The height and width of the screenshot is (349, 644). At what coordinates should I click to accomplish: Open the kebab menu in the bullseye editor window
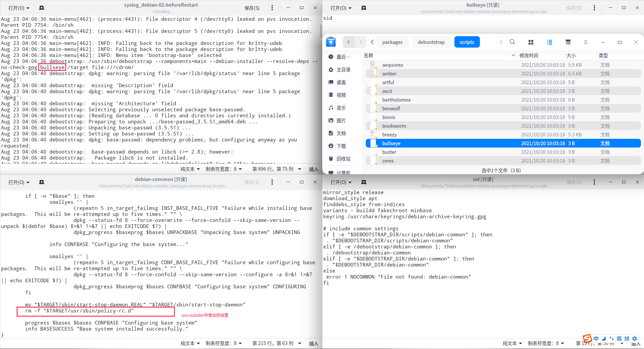tap(594, 8)
